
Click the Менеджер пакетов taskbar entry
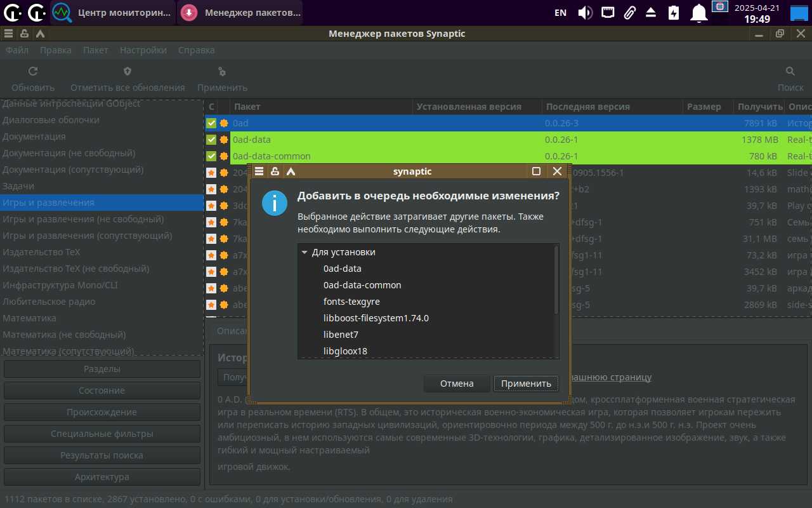click(240, 12)
